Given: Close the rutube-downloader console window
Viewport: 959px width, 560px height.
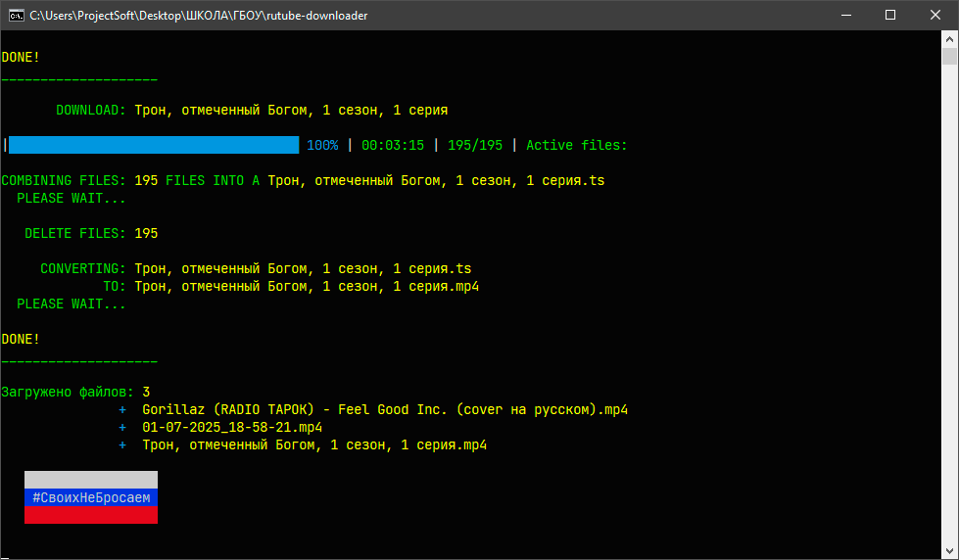Looking at the screenshot, I should tap(935, 15).
